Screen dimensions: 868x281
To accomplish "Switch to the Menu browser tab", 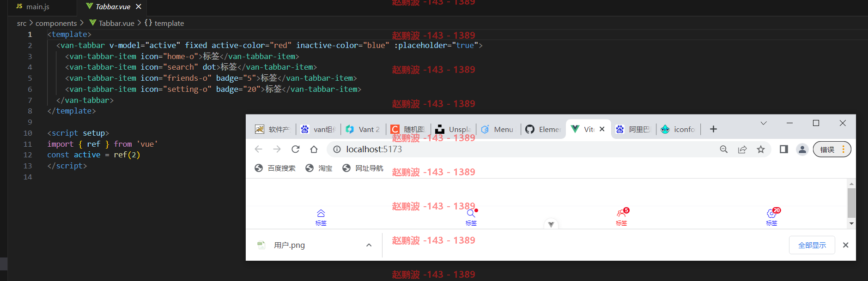I will point(498,129).
